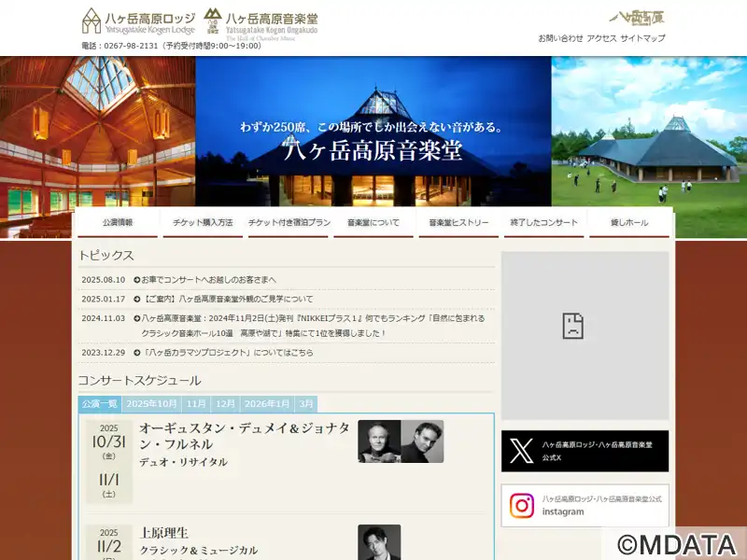Screen dimensions: 747x560
Task: Click the デュオ・リサイタル subtitle
Action: coord(183,462)
